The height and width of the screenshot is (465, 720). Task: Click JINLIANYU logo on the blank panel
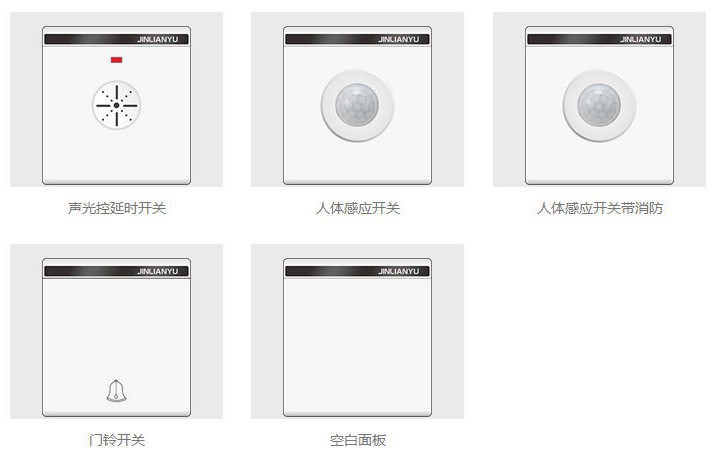[x=399, y=271]
